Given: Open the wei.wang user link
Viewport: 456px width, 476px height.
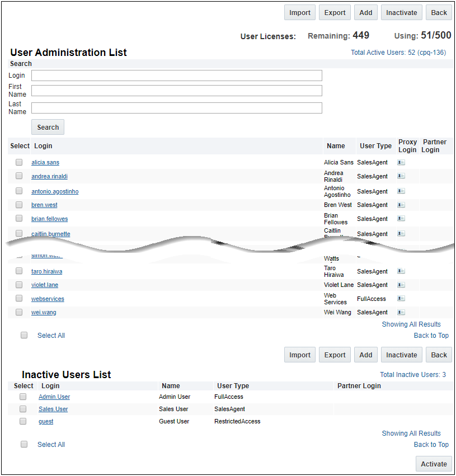Looking at the screenshot, I should (44, 312).
